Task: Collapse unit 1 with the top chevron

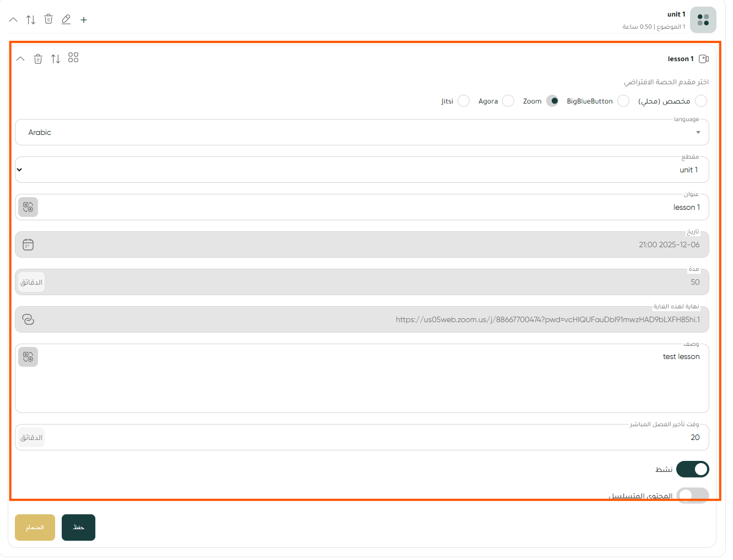Action: (x=13, y=20)
